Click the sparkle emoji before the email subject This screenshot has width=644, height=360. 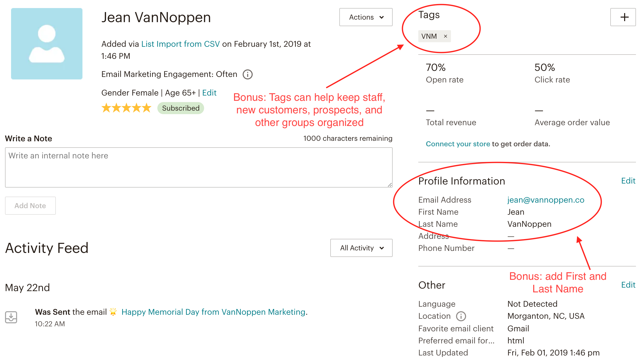pos(113,312)
